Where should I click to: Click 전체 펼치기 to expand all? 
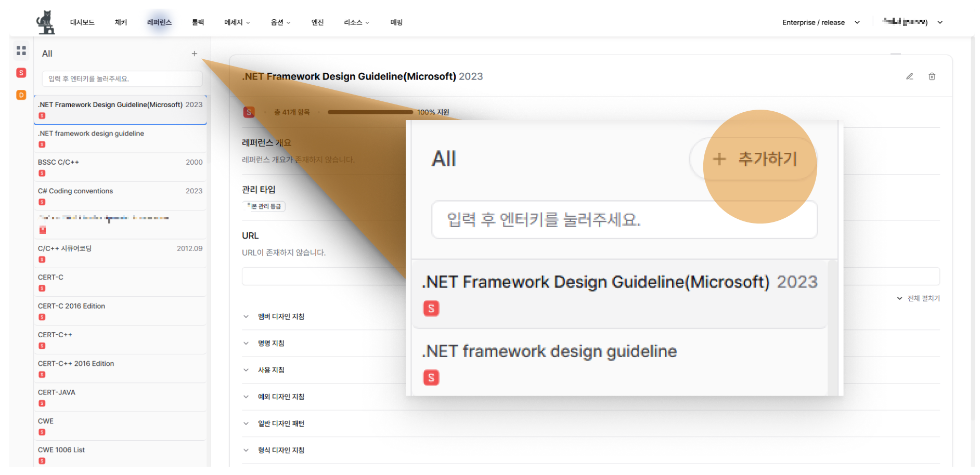point(919,298)
